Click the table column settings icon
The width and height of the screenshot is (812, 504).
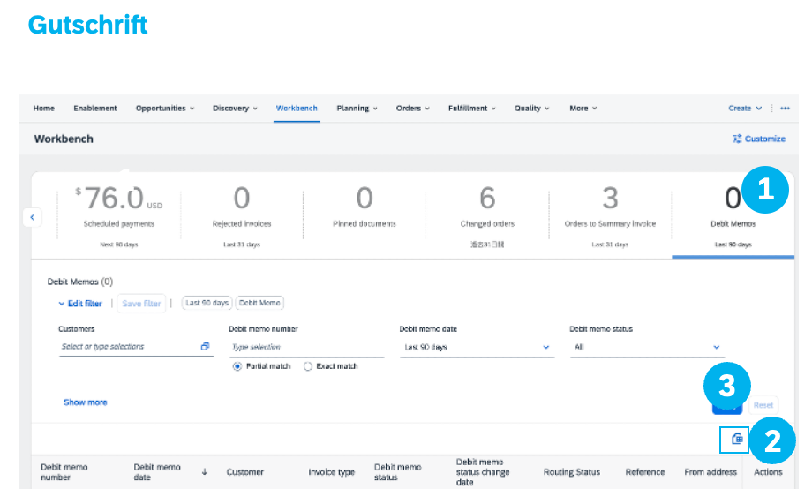[x=738, y=439]
